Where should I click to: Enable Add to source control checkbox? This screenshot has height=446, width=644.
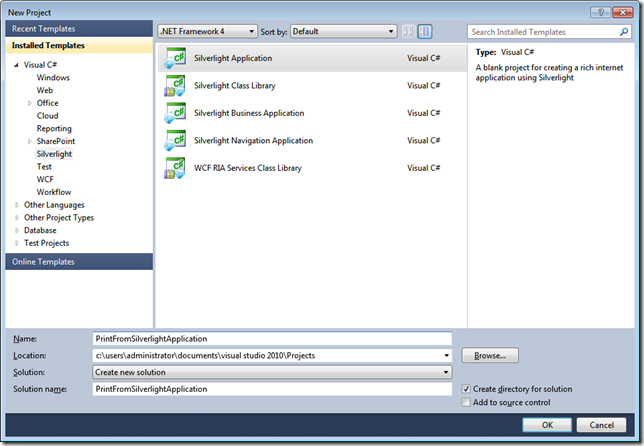[x=466, y=402]
